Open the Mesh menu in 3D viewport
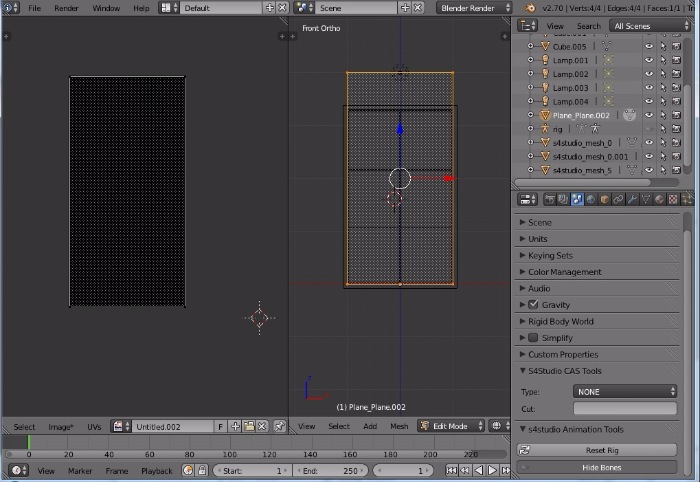This screenshot has width=700, height=482. (399, 426)
